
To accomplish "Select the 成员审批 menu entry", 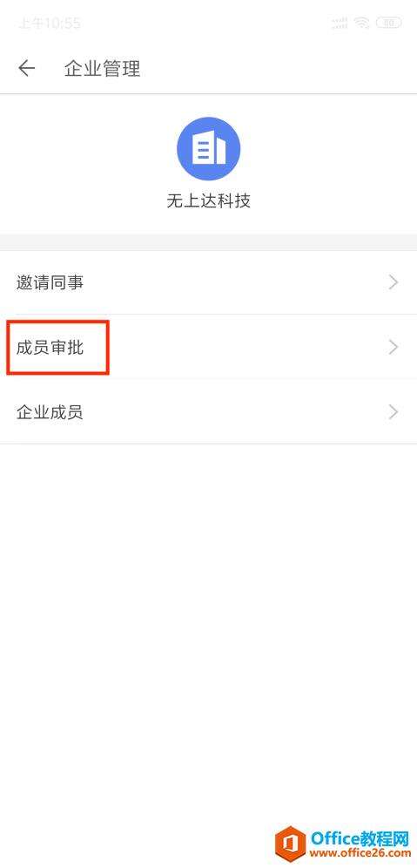I will [209, 347].
